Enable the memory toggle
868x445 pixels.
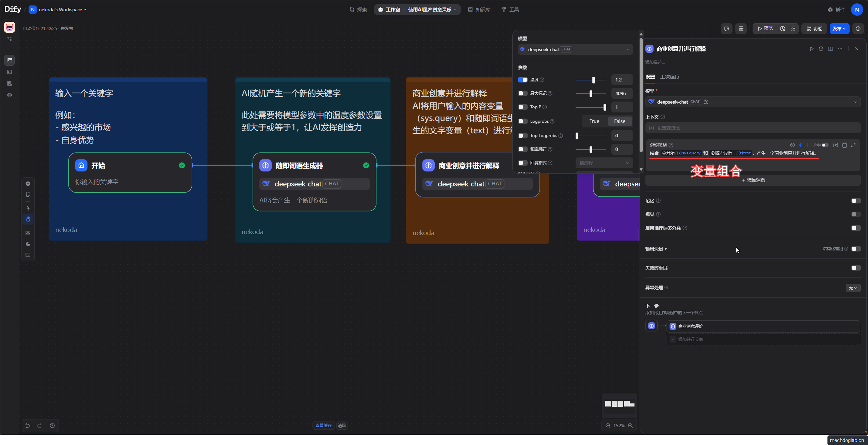click(856, 201)
